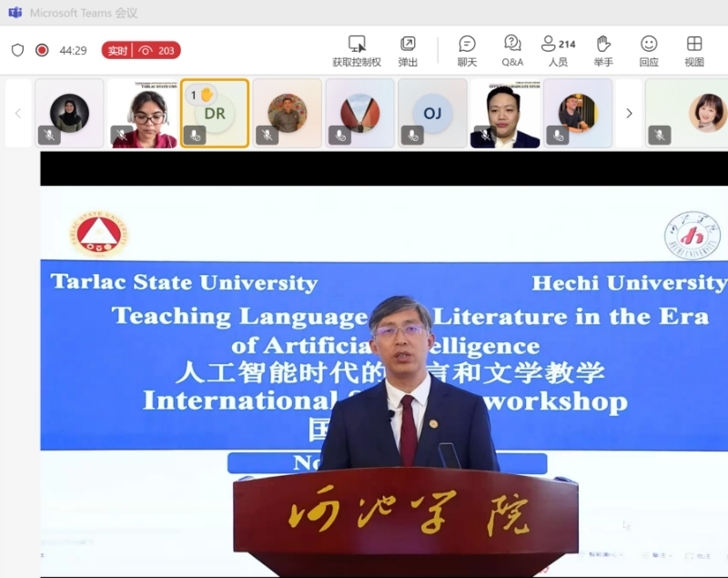This screenshot has width=728, height=578.
Task: Click the Microsoft Teams logo icon
Action: [x=15, y=13]
